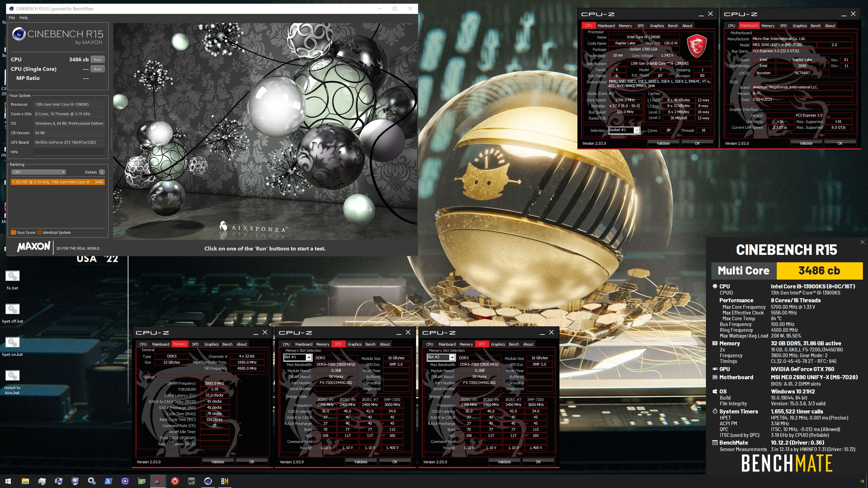
Task: Open the memory chip app in taskbar
Action: click(x=192, y=481)
